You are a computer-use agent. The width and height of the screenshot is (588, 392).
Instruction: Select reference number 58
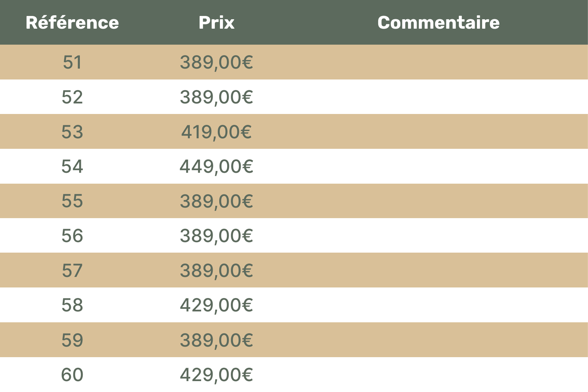click(72, 305)
